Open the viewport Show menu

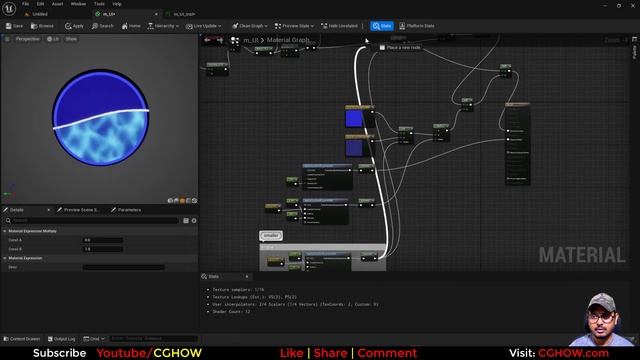[71, 39]
